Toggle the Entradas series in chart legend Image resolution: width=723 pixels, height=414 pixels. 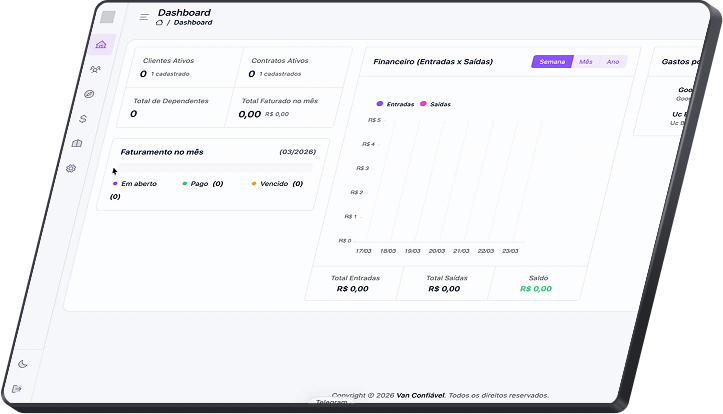point(398,103)
